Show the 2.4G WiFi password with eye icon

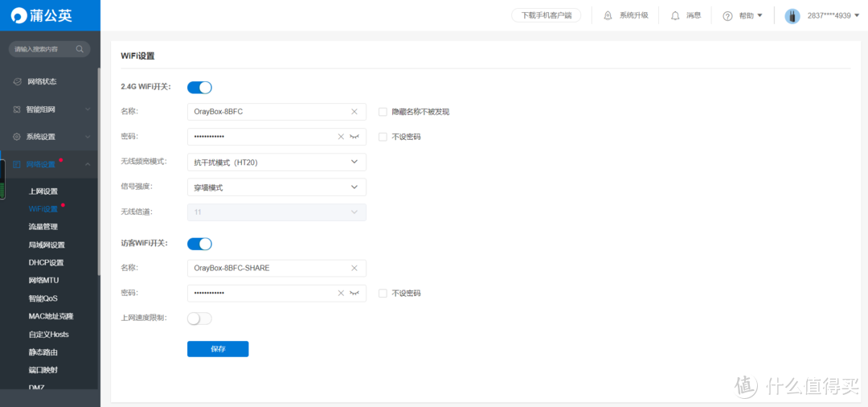coord(354,137)
